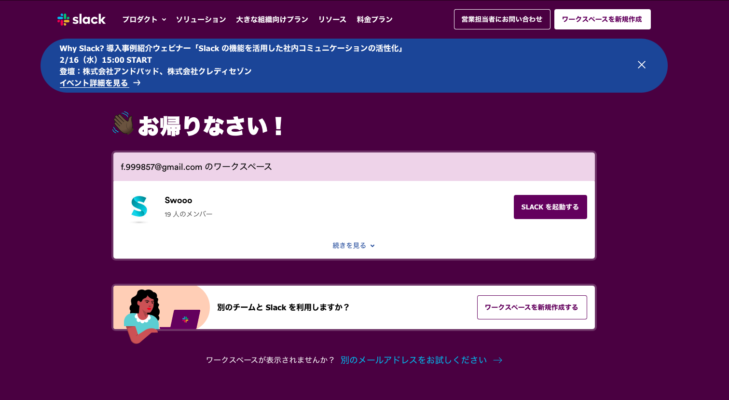Open the イベント詳細を見る link
The height and width of the screenshot is (400, 729).
click(x=93, y=83)
